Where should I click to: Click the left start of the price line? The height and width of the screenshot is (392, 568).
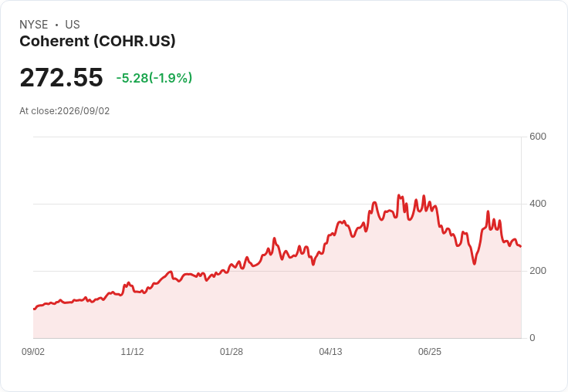coord(34,309)
